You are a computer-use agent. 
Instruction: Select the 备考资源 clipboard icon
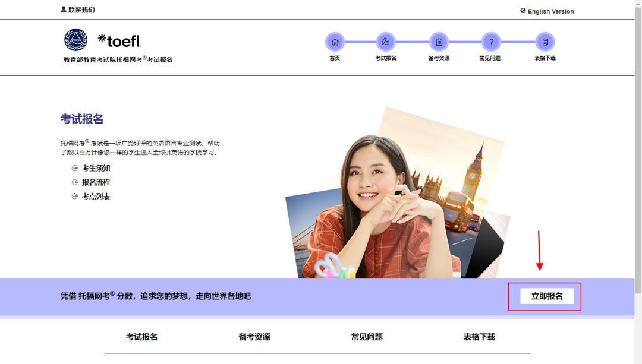(439, 42)
